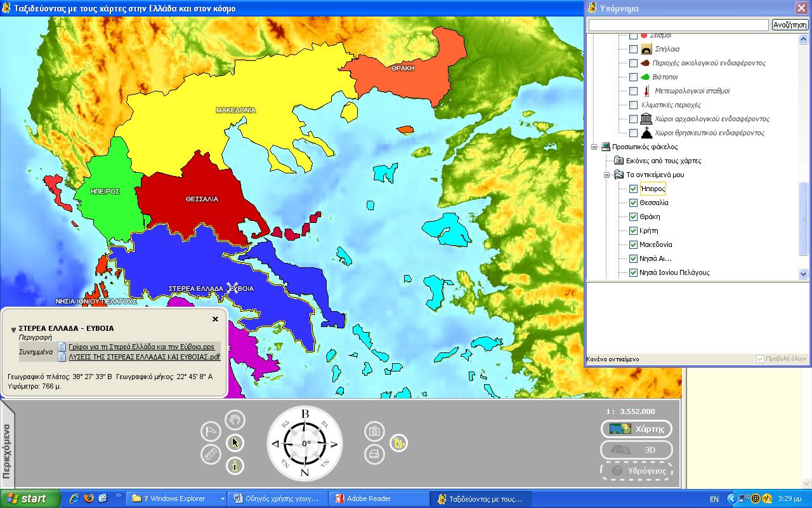Uncheck the Θεσσαλία checkbox
812x508 pixels.
coord(633,203)
